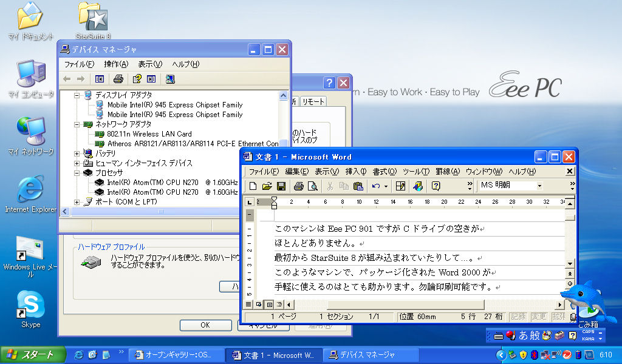Screen dimensions: 622x364
Task: Switch to the オープンギャラリー taskbar window
Action: (x=176, y=356)
